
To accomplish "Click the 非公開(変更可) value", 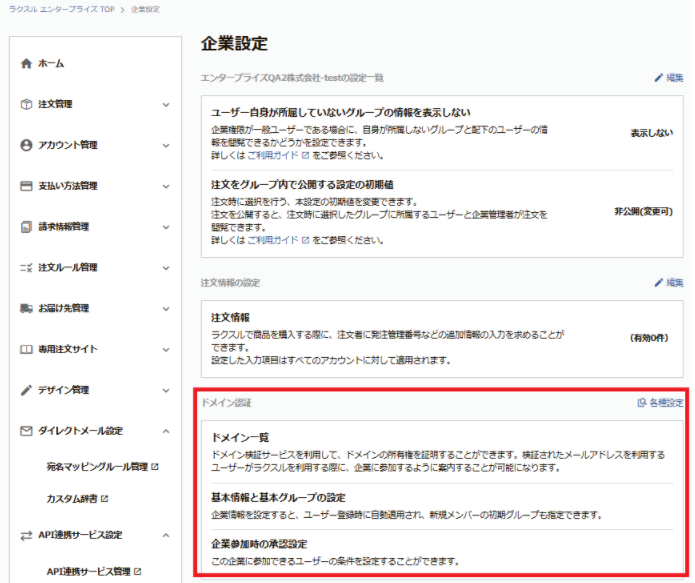I will (x=643, y=211).
